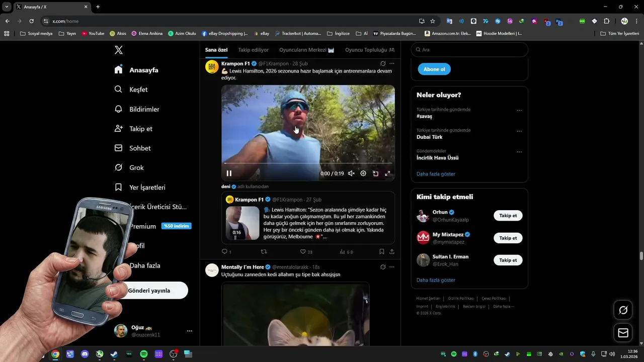
Task: Open floating Grok button at bottom right
Action: click(623, 310)
